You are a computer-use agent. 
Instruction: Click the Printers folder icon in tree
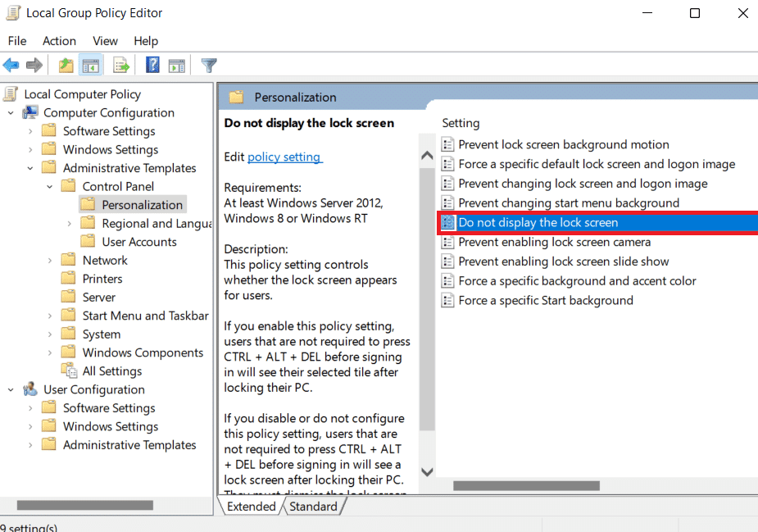click(x=68, y=278)
